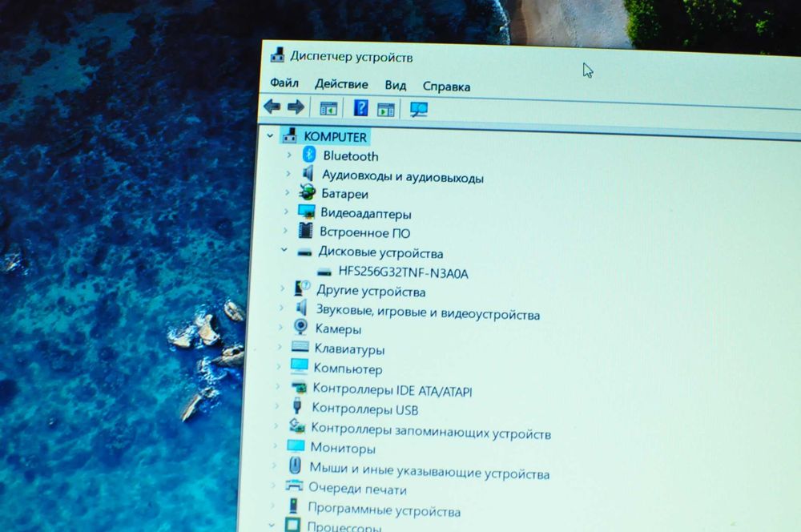801x532 pixels.
Task: Select the Программные устройства label
Action: [x=384, y=510]
